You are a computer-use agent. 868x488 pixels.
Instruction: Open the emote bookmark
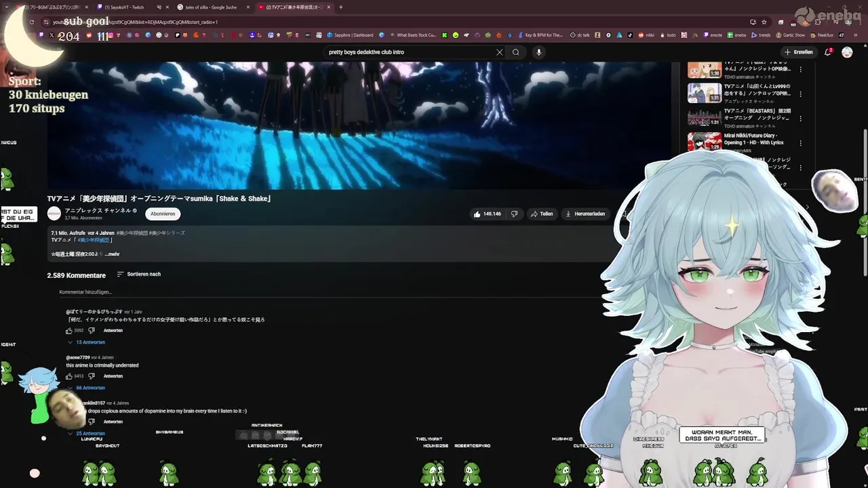713,35
